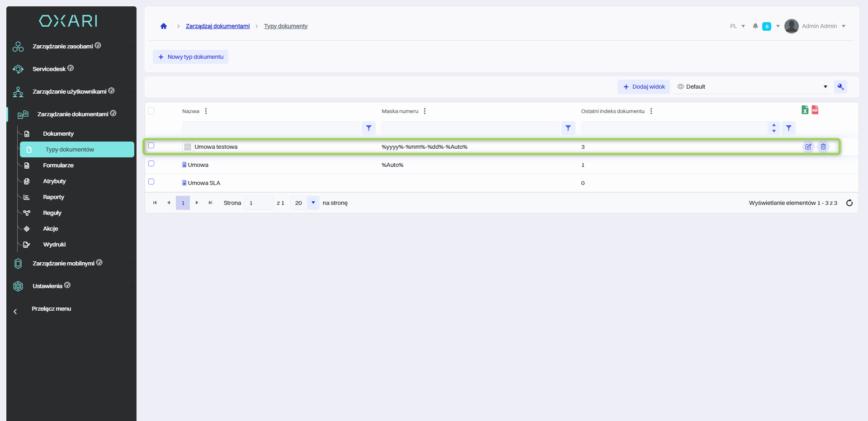Go to Raporty menu item
868x421 pixels.
coord(53,197)
